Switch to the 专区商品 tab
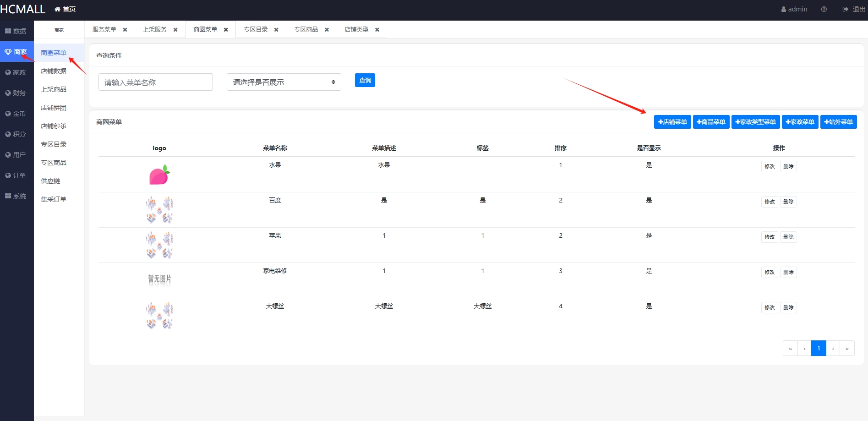Screen dimensions: 868x421 [306, 29]
